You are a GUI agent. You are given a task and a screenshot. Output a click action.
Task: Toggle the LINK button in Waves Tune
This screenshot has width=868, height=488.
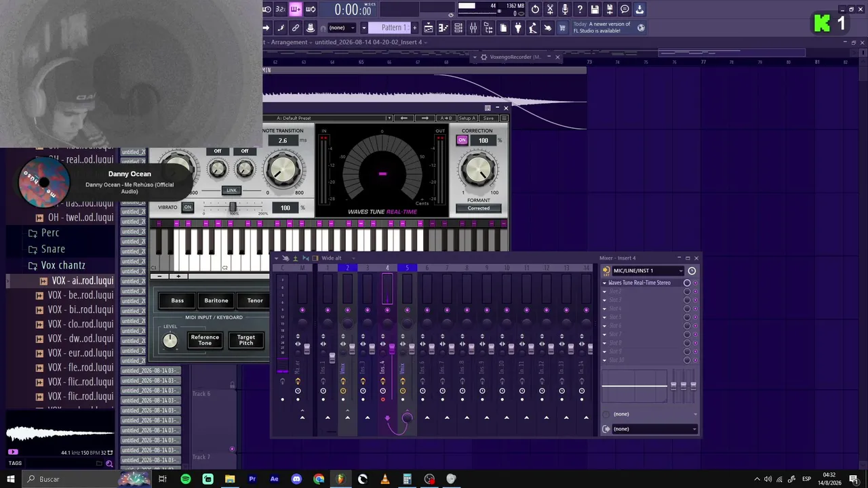click(x=232, y=190)
